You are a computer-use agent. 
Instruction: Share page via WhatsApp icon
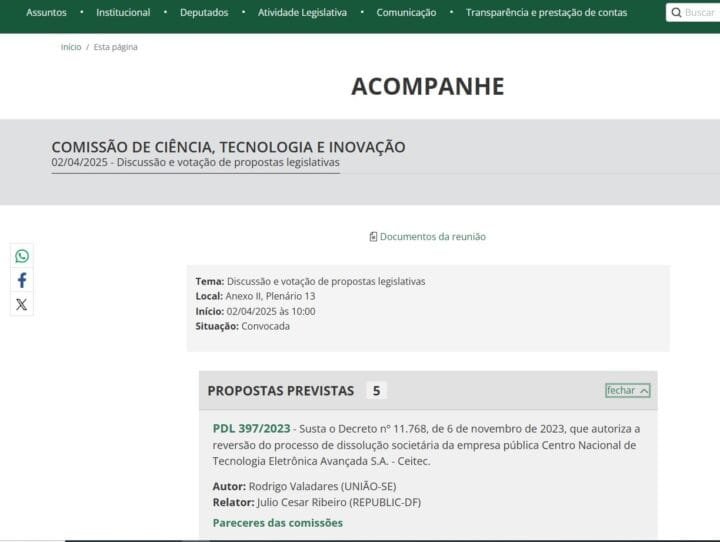tap(22, 256)
